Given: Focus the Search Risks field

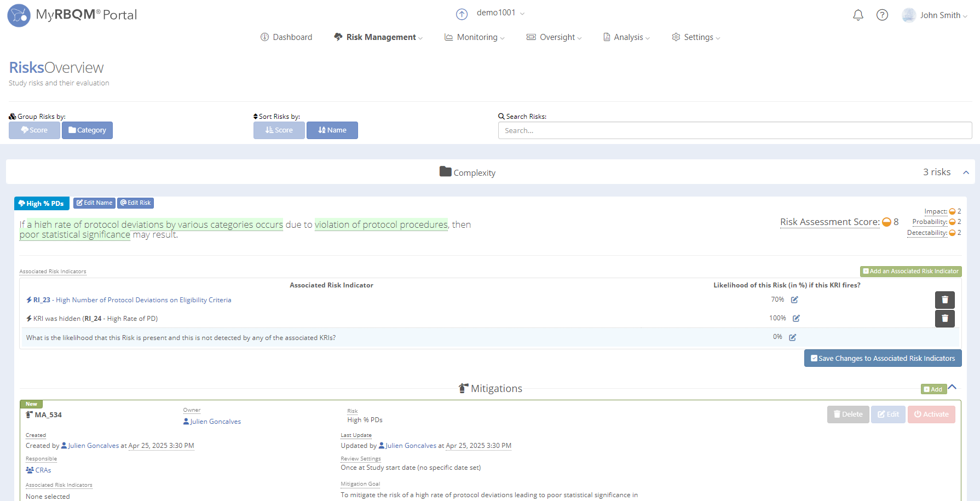Looking at the screenshot, I should point(735,130).
